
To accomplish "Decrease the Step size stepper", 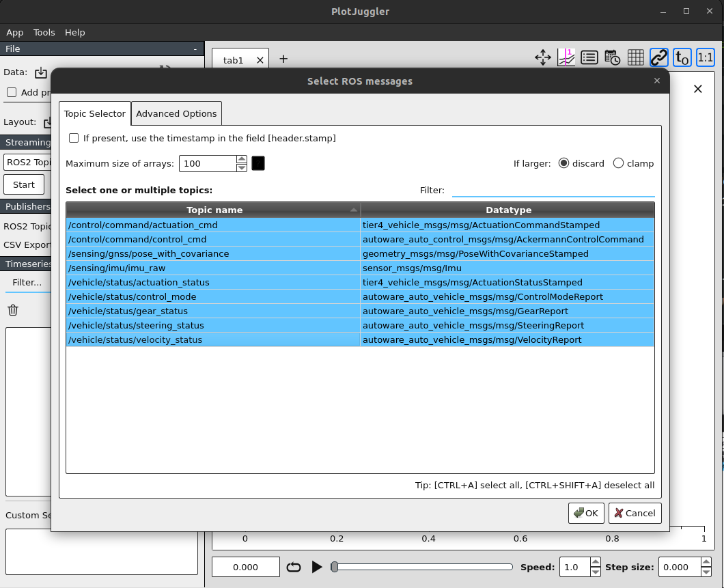I will [706, 572].
